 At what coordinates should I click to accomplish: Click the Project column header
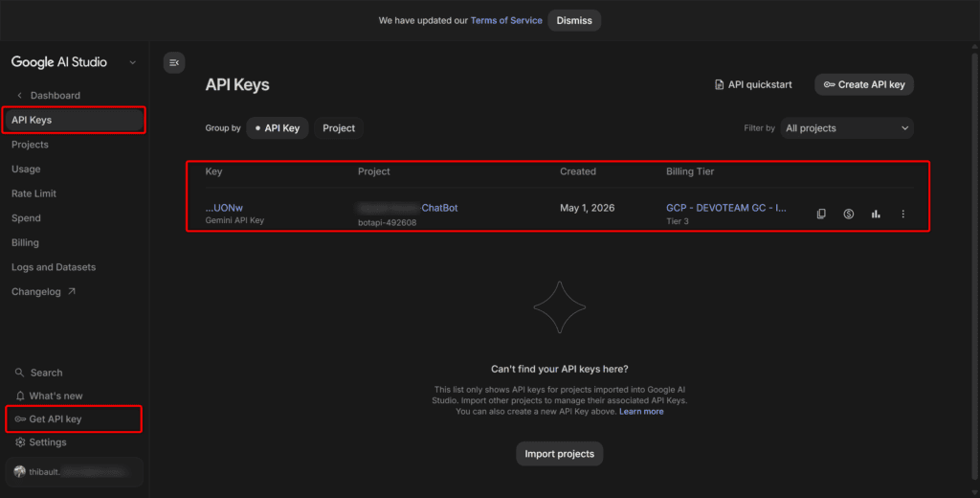[x=374, y=171]
